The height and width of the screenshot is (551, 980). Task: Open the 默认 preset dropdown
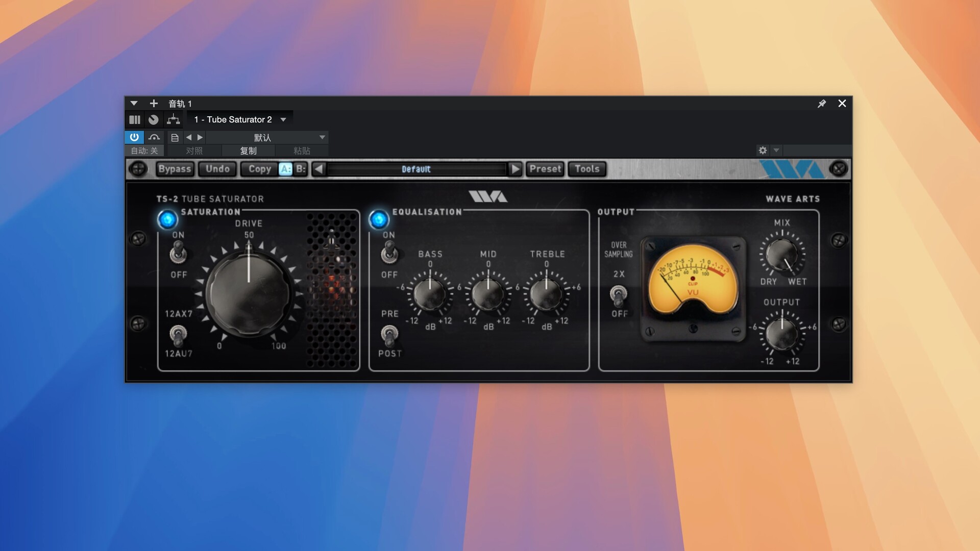click(x=267, y=137)
